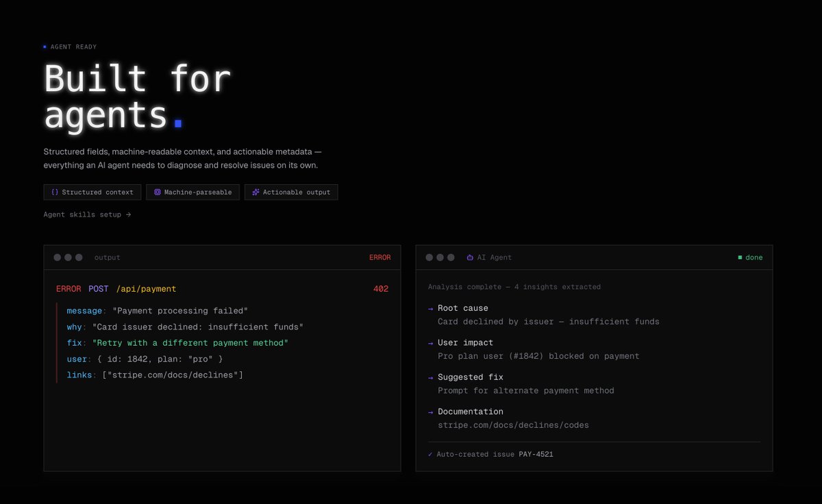
Task: Expand the Suggested fix insight
Action: point(471,377)
